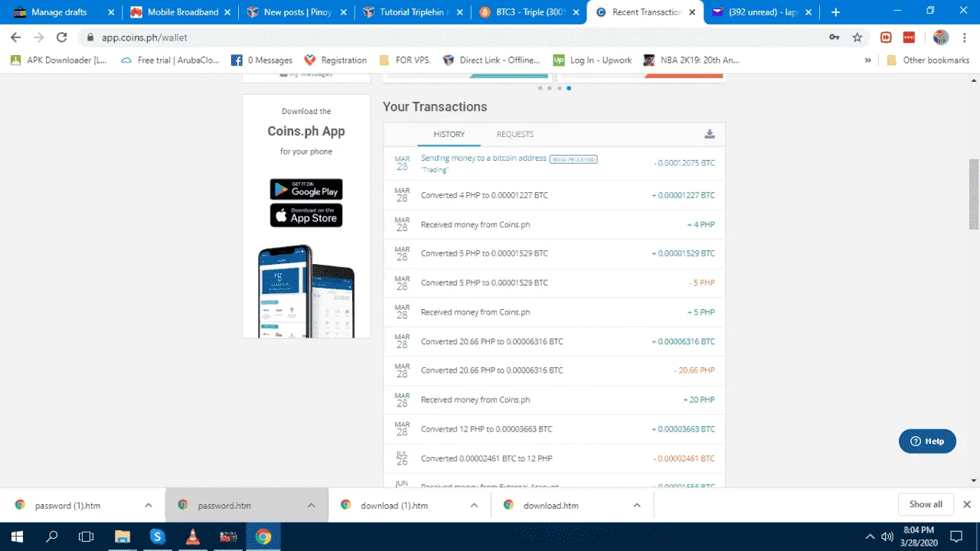The width and height of the screenshot is (980, 551).
Task: Open the APK Downloader bookmark
Action: [x=60, y=60]
